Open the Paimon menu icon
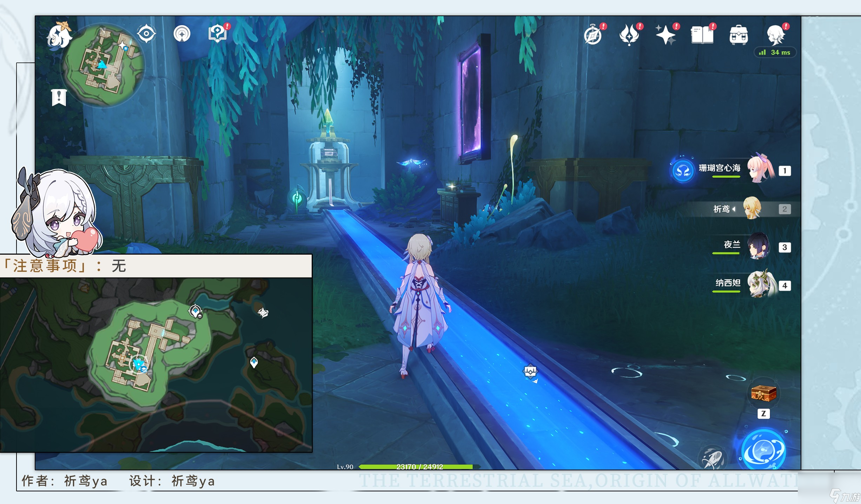Image resolution: width=861 pixels, height=504 pixels. tap(59, 36)
